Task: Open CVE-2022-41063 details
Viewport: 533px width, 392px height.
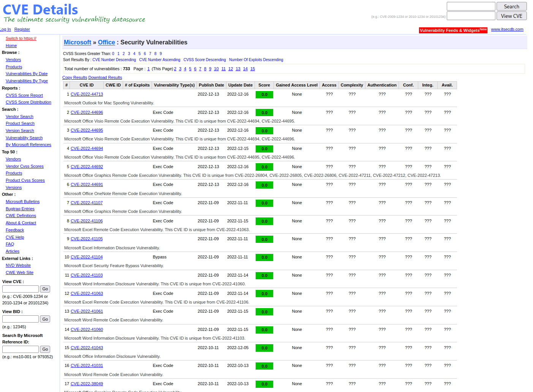Action: click(87, 293)
